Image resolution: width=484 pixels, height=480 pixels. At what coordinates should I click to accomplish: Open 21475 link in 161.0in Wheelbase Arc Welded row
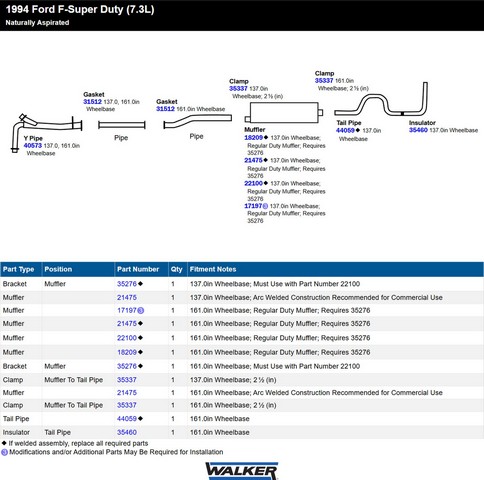point(127,393)
